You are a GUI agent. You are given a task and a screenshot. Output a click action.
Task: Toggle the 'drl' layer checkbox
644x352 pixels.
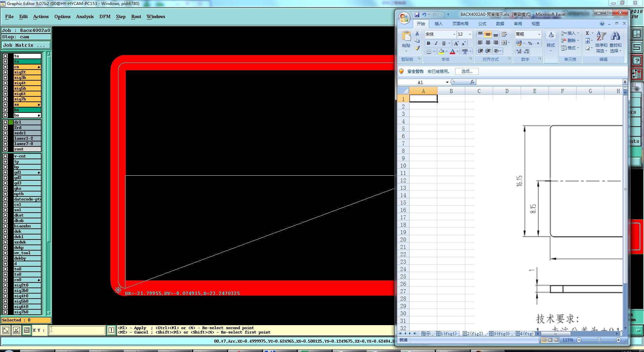[x=5, y=122]
